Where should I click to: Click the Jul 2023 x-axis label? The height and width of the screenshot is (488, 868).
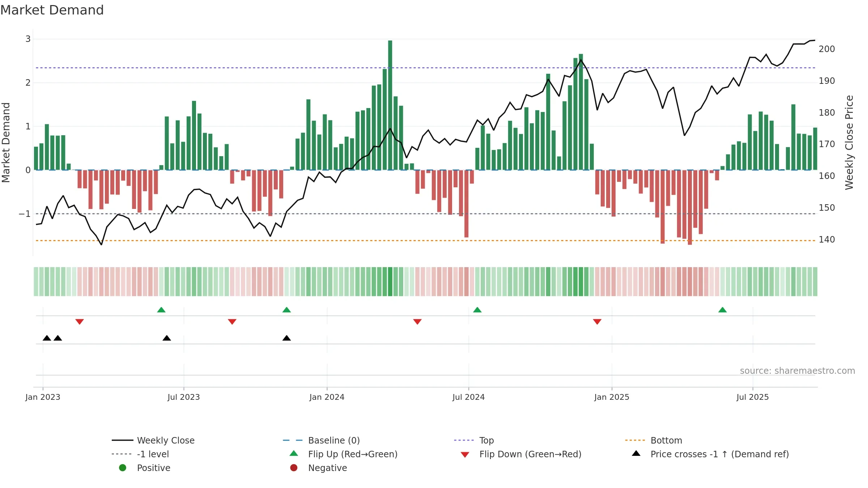coord(184,397)
